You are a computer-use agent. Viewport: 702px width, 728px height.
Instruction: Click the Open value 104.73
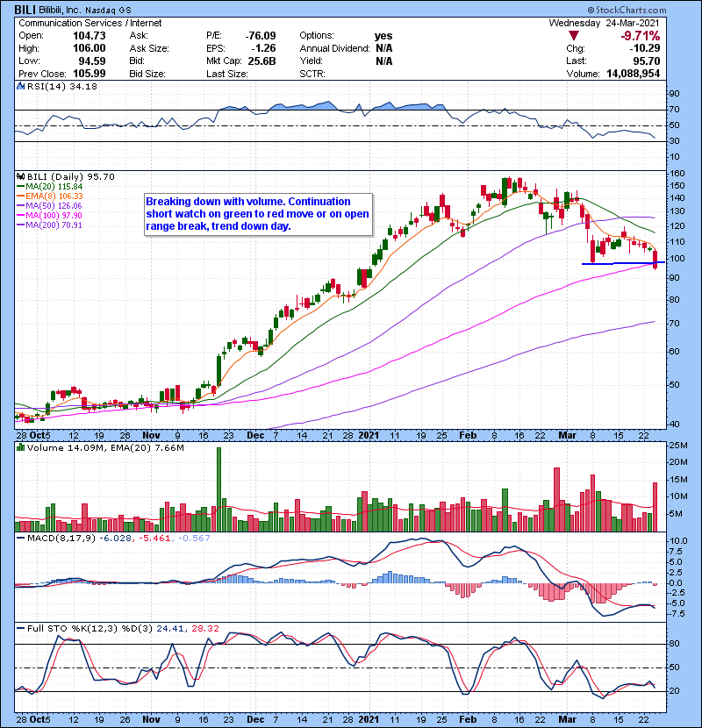90,36
